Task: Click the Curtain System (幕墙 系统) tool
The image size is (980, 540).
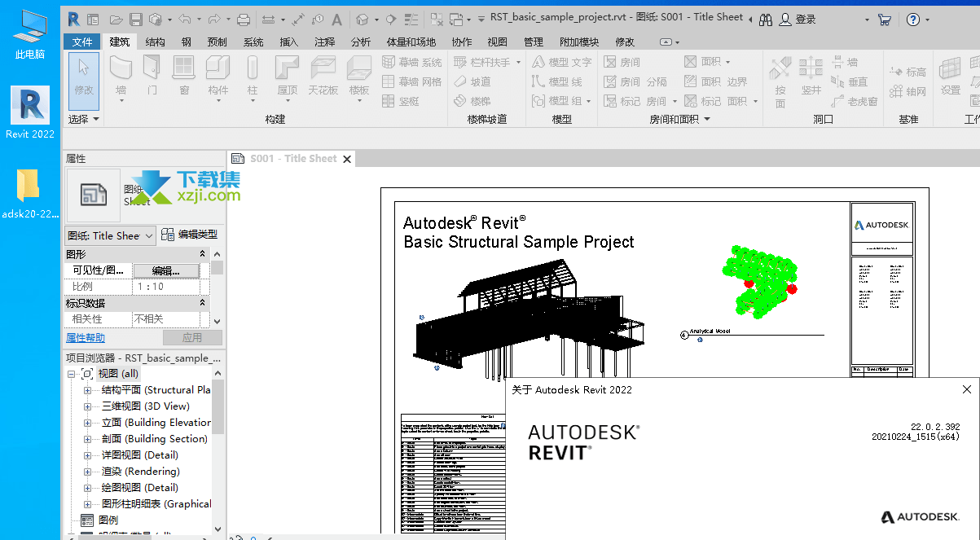Action: tap(412, 62)
